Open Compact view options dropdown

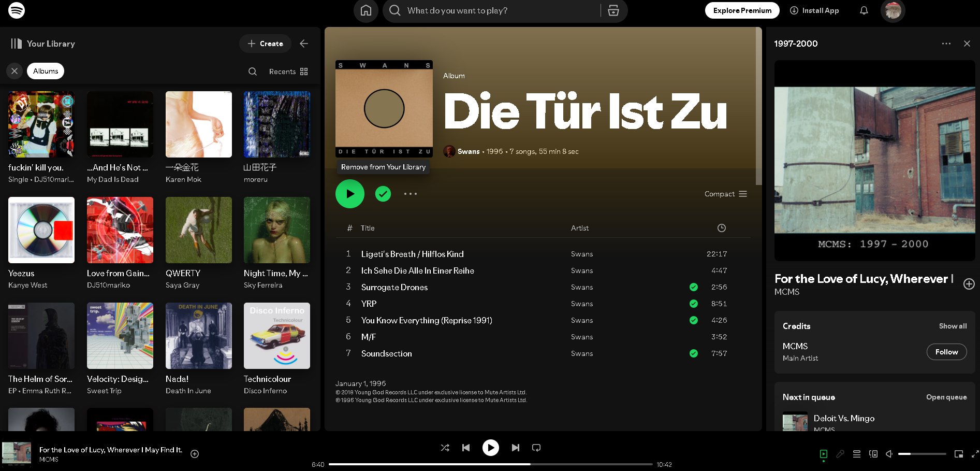(x=726, y=194)
